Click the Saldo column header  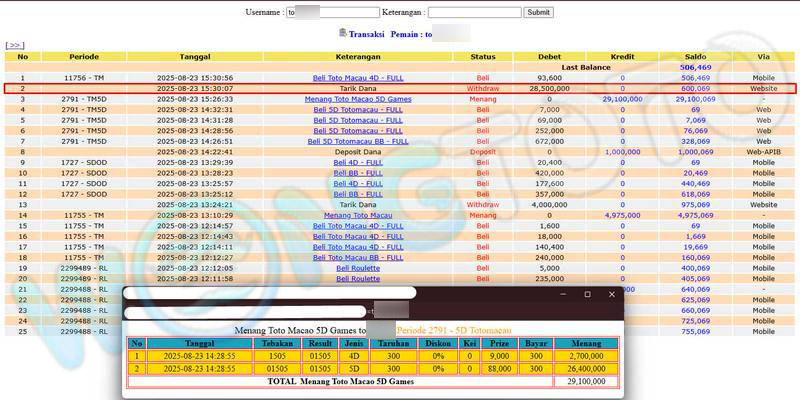point(695,56)
